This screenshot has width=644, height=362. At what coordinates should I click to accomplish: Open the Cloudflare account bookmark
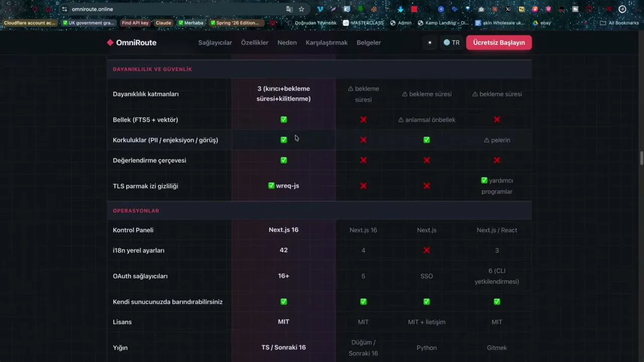30,23
